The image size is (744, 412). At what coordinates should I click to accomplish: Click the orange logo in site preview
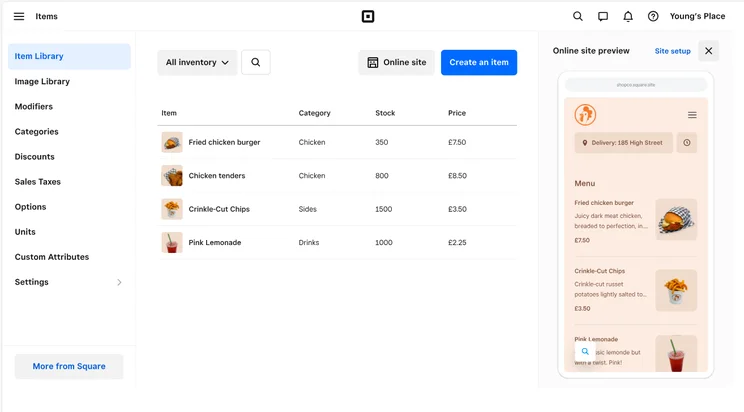585,115
